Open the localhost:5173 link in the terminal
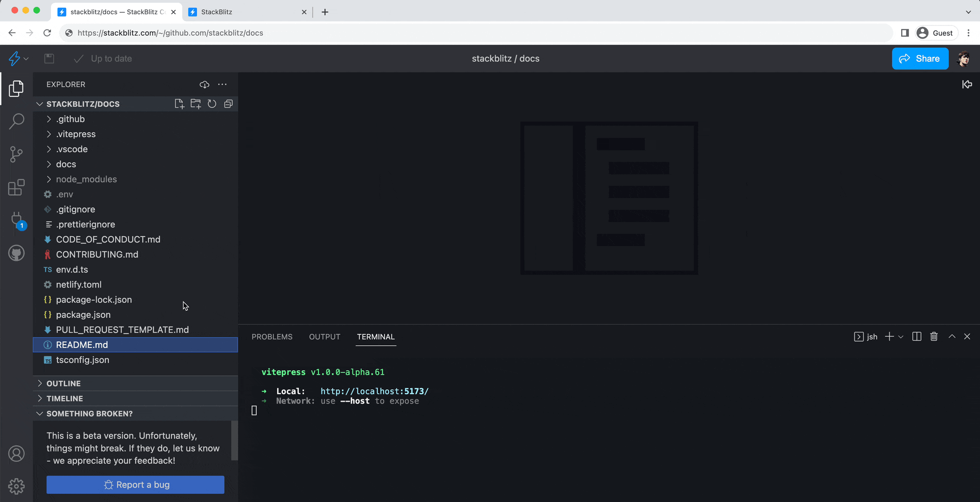 [x=374, y=391]
